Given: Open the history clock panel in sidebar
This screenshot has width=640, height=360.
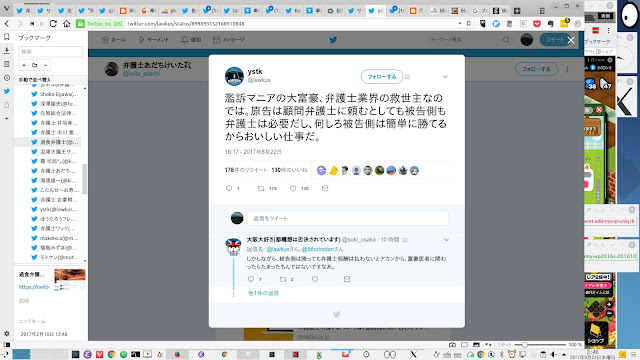Looking at the screenshot, I should 7,78.
